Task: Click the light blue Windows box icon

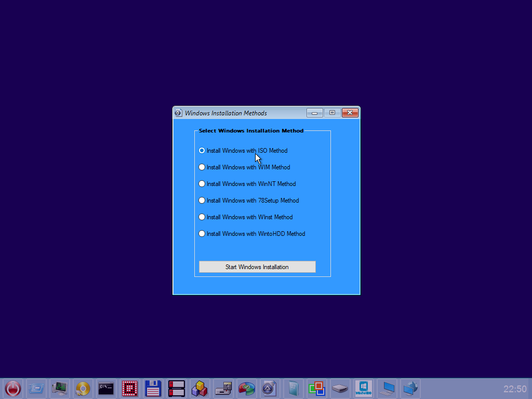Action: tap(293, 389)
